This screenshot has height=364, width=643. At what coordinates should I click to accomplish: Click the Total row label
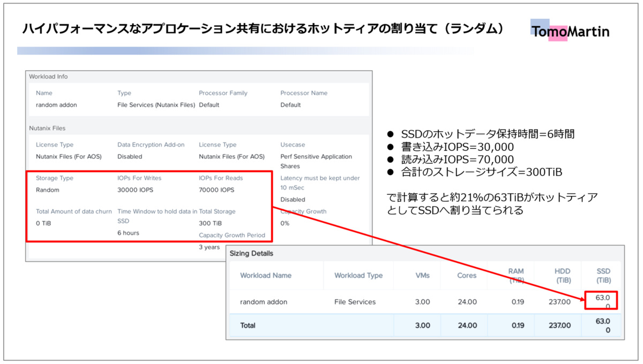pyautogui.click(x=248, y=325)
